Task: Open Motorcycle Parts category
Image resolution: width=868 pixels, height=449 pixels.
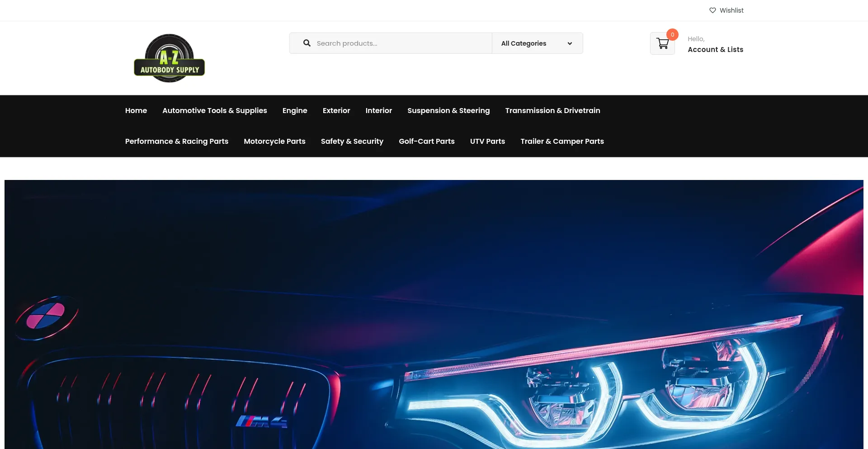Action: click(274, 141)
